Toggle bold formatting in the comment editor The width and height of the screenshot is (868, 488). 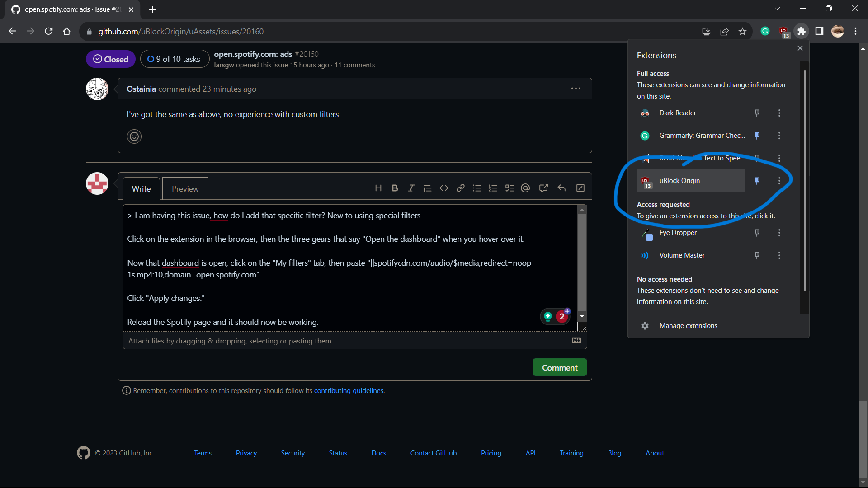pos(395,188)
